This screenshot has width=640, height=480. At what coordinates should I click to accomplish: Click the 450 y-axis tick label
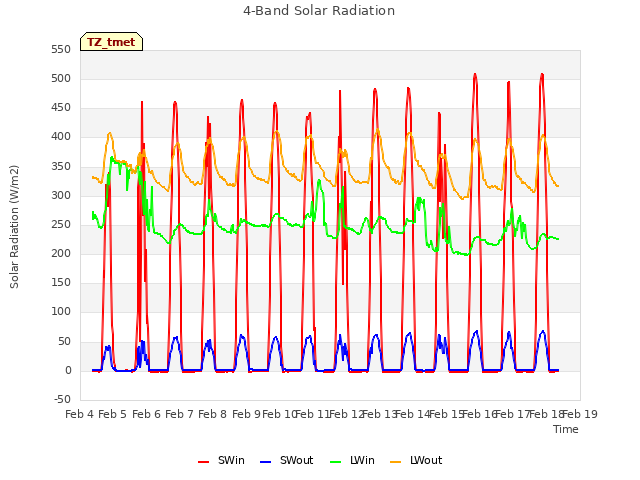click(61, 108)
